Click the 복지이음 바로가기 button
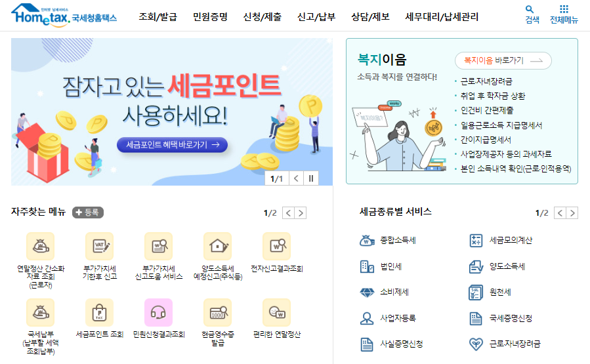590x364 pixels. coord(503,60)
